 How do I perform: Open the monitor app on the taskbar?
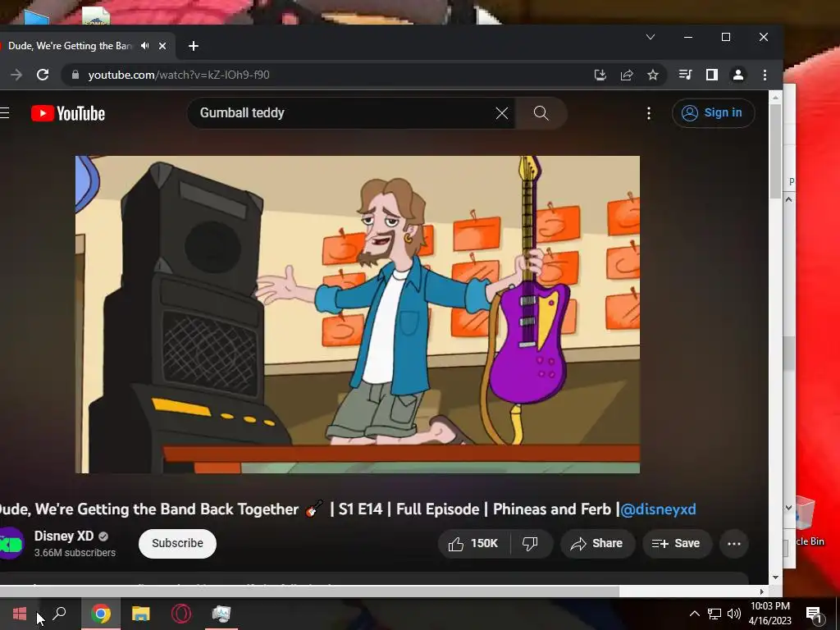coord(221,614)
